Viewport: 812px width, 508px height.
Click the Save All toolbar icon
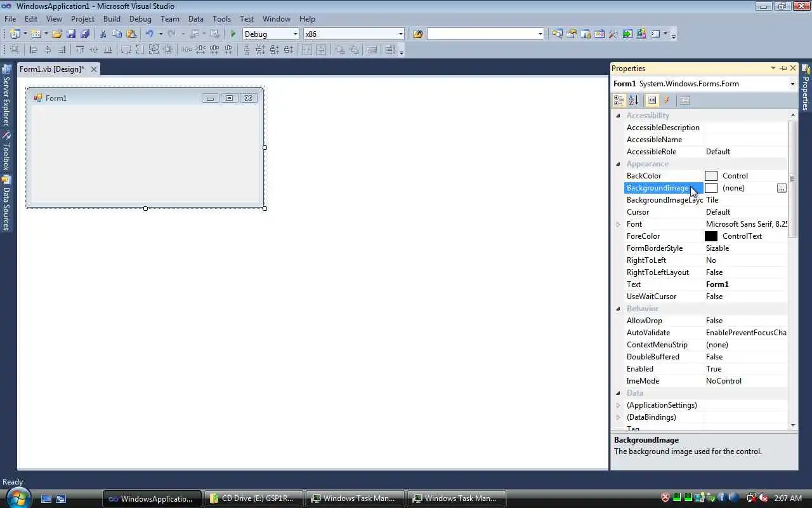(x=84, y=34)
